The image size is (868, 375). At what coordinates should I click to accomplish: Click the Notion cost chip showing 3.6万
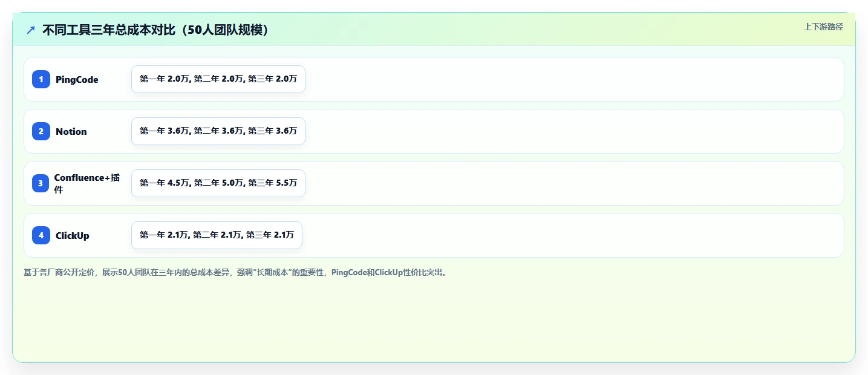[x=218, y=131]
